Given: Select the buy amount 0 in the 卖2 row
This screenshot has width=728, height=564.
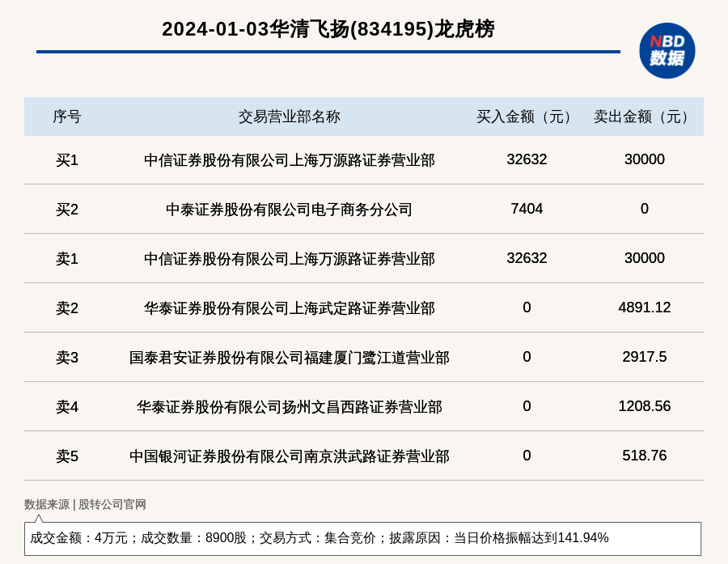Looking at the screenshot, I should coord(527,307).
